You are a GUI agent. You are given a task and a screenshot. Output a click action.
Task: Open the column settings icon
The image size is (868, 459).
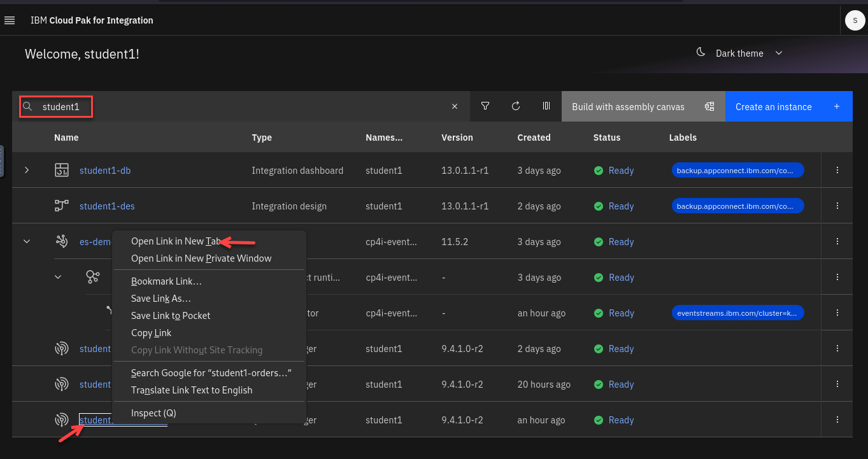546,106
